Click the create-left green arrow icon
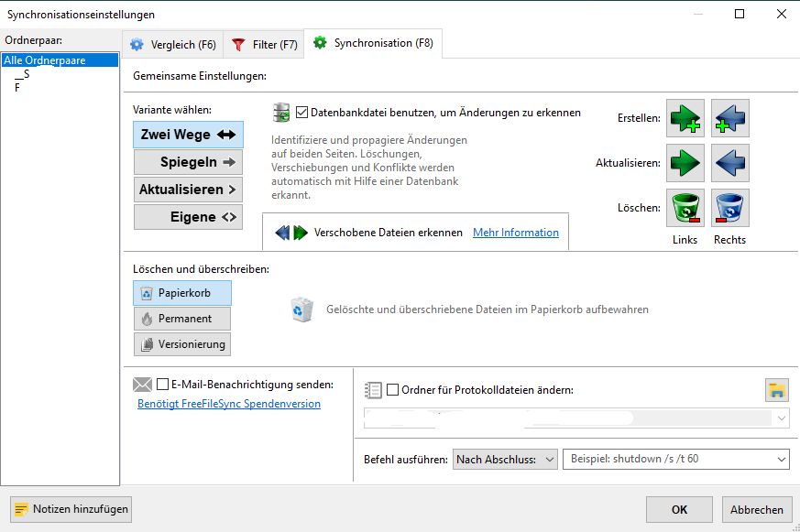The image size is (800, 532). 685,118
